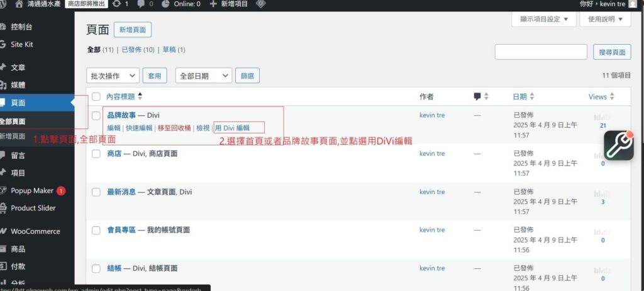The height and width of the screenshot is (291, 644).
Task: Toggle the select-all pages checkbox
Action: click(x=96, y=97)
